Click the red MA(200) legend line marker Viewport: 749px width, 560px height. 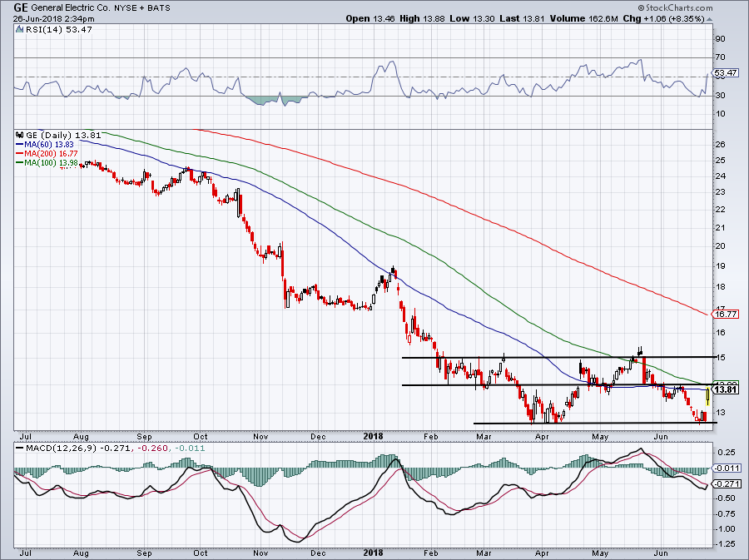point(20,154)
